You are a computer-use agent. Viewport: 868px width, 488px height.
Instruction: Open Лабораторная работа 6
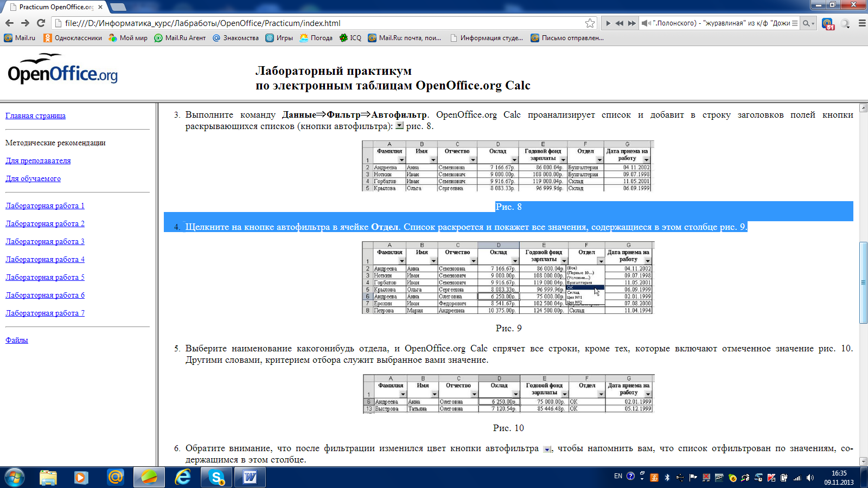point(45,295)
